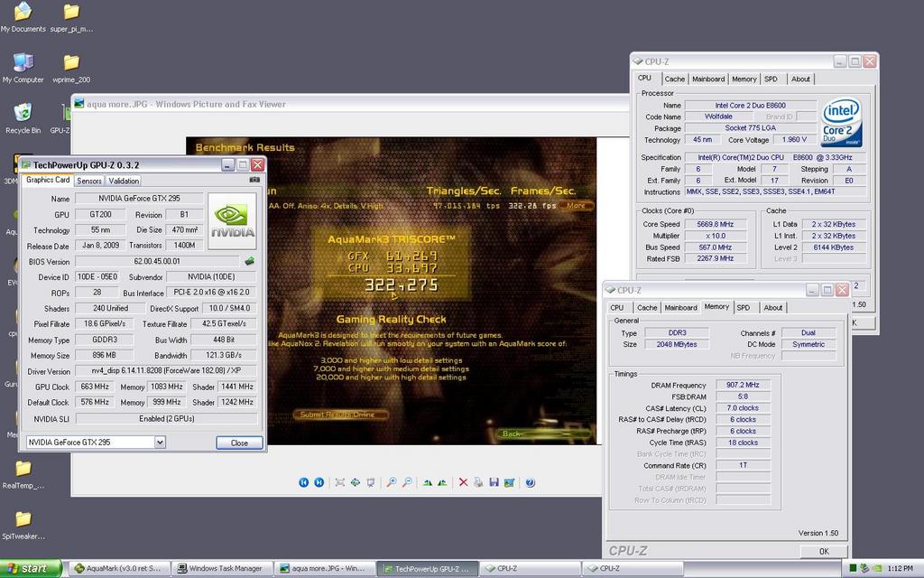Click Actual Size icon in Picture Viewer
Viewport: 924px width, 578px height.
tap(356, 482)
